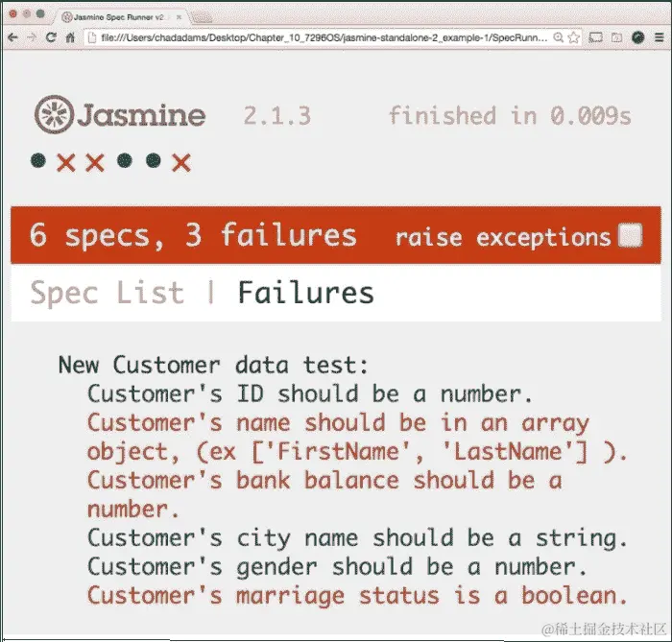672x642 pixels.
Task: Reload the page with refresh icon
Action: click(51, 37)
